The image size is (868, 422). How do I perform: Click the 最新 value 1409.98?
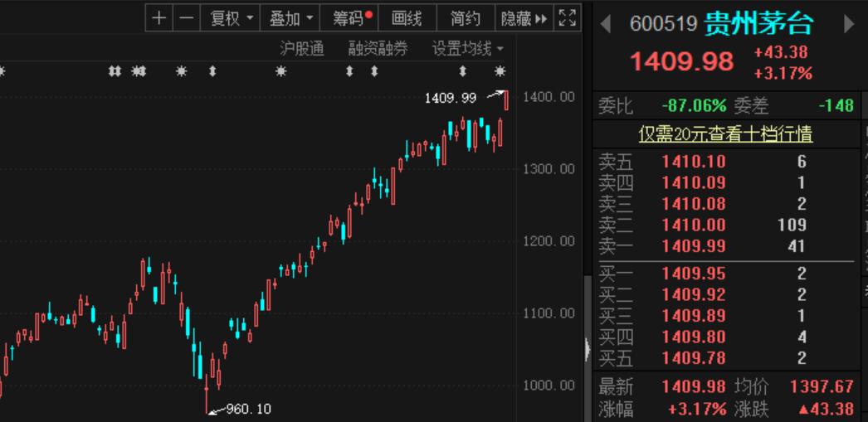point(694,386)
